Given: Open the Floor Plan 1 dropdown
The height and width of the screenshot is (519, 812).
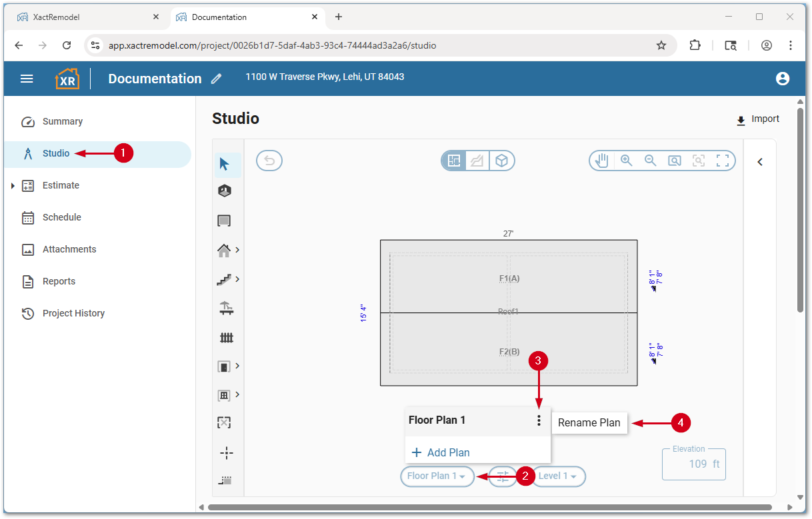Looking at the screenshot, I should click(437, 476).
